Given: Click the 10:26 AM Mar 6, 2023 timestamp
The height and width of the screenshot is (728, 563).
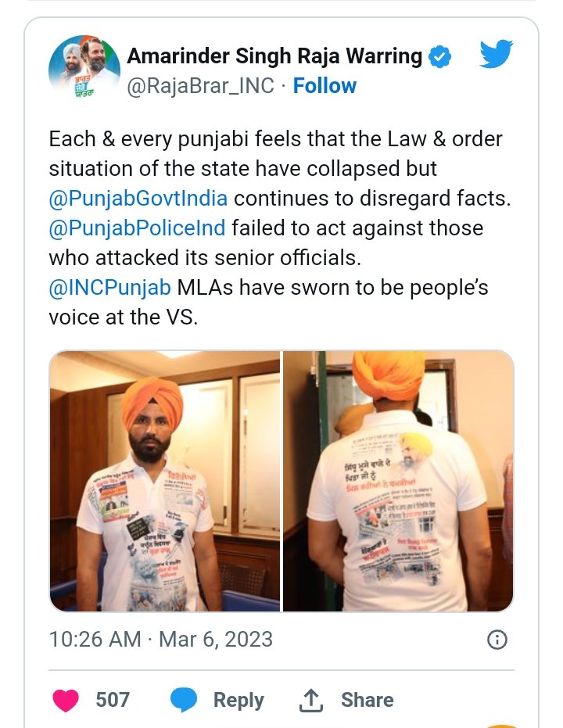Looking at the screenshot, I should (x=161, y=640).
